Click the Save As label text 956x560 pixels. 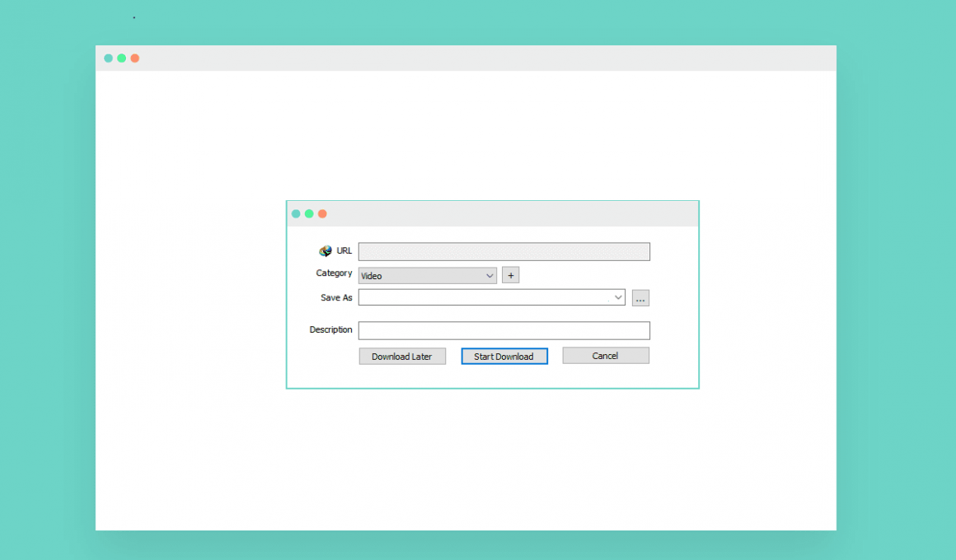(x=336, y=298)
